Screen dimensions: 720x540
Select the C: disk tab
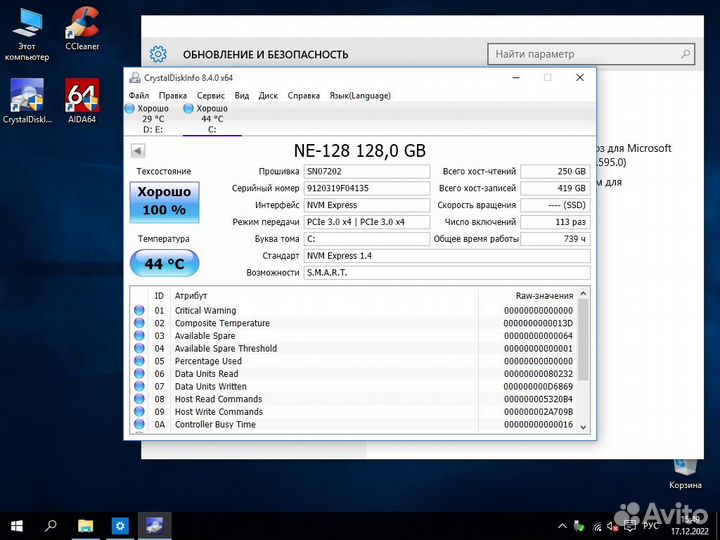click(x=211, y=118)
